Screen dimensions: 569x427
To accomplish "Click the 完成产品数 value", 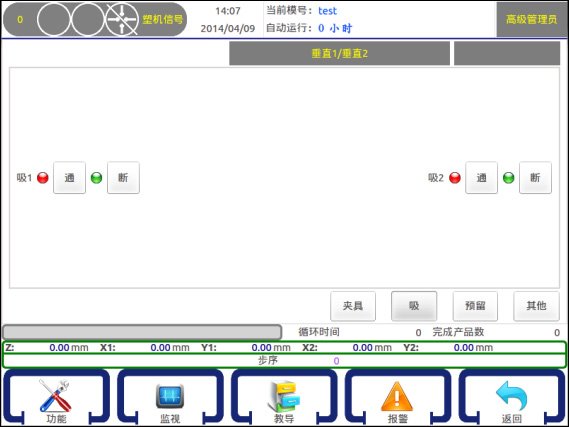I will click(x=557, y=332).
